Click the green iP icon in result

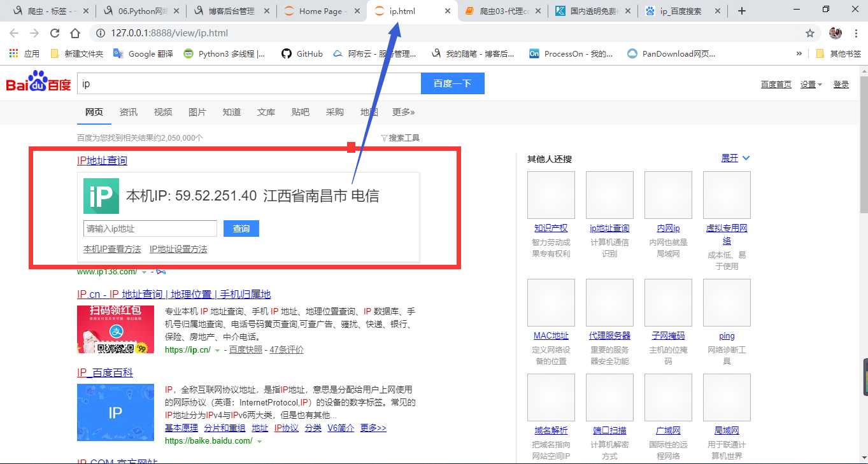[101, 195]
